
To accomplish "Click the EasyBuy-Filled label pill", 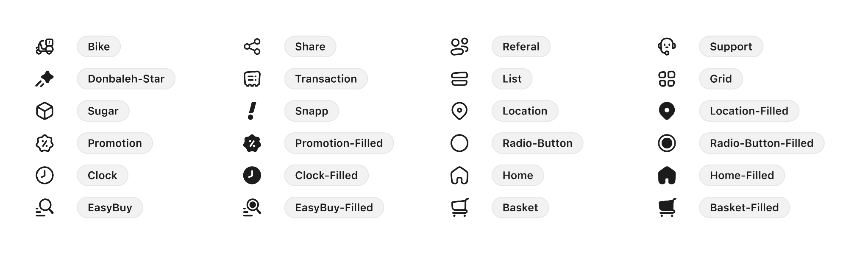I will (x=334, y=208).
